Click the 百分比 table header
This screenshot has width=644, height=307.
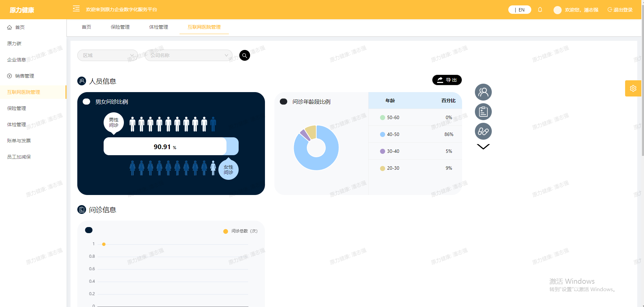pyautogui.click(x=449, y=101)
